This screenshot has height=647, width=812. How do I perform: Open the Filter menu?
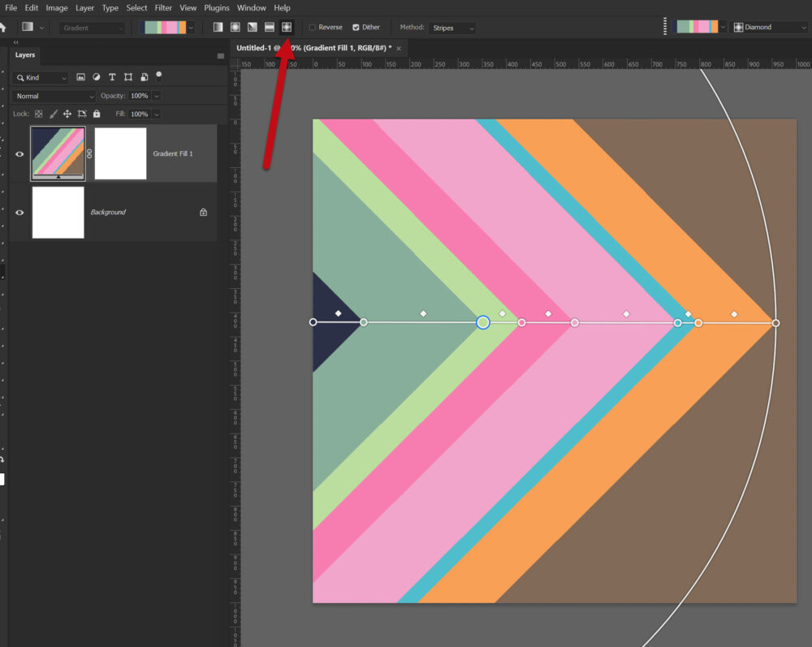point(163,8)
